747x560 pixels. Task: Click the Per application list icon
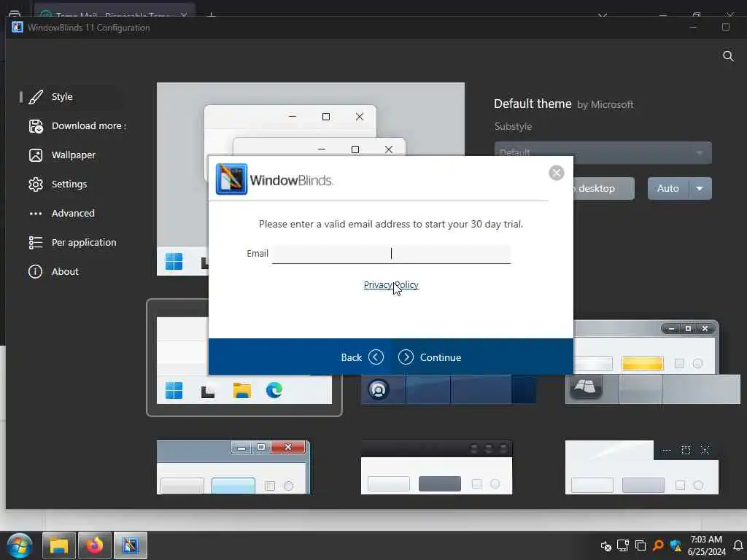[x=36, y=242]
